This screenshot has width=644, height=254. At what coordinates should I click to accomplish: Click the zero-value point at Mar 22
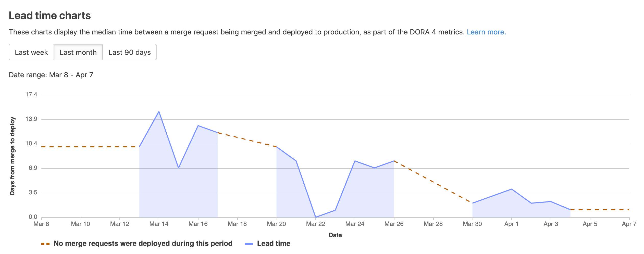316,217
